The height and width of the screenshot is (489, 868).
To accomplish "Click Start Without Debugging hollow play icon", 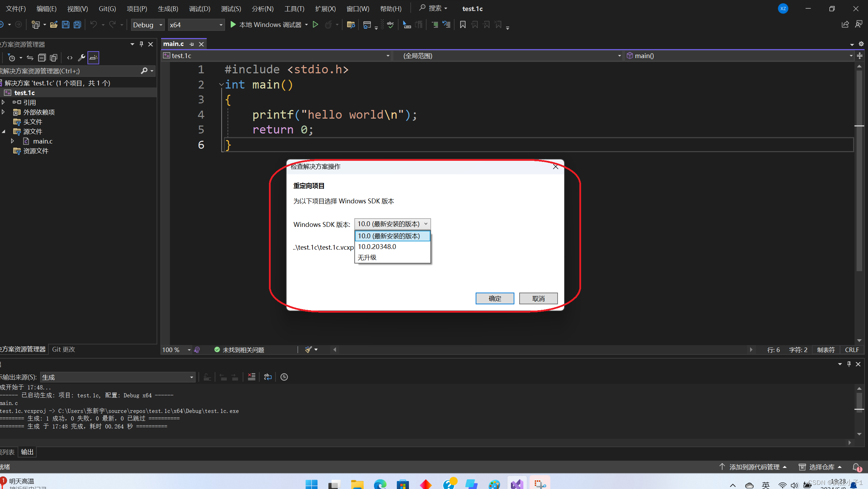I will tap(315, 25).
